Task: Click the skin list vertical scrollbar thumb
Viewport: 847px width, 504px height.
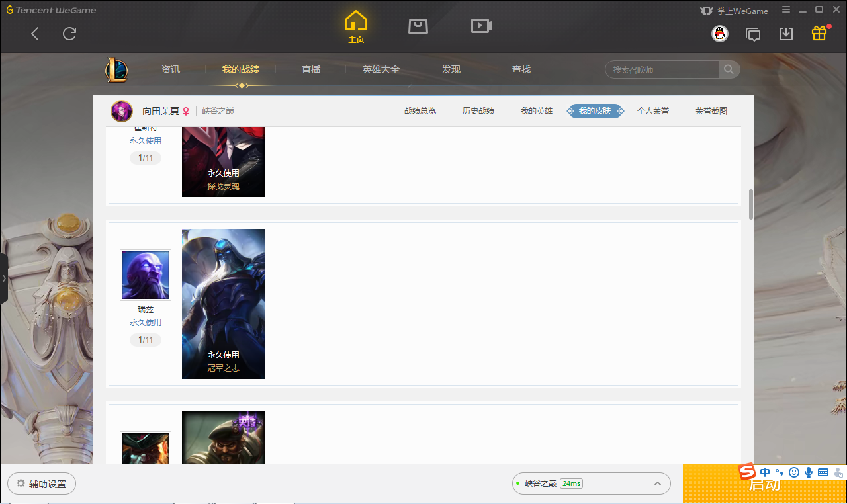Action: (751, 204)
